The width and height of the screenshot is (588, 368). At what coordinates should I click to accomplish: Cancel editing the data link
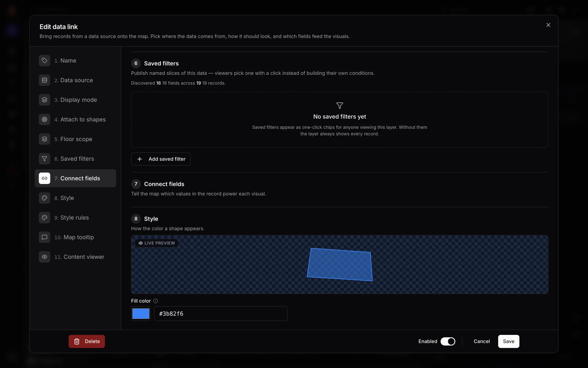point(481,341)
